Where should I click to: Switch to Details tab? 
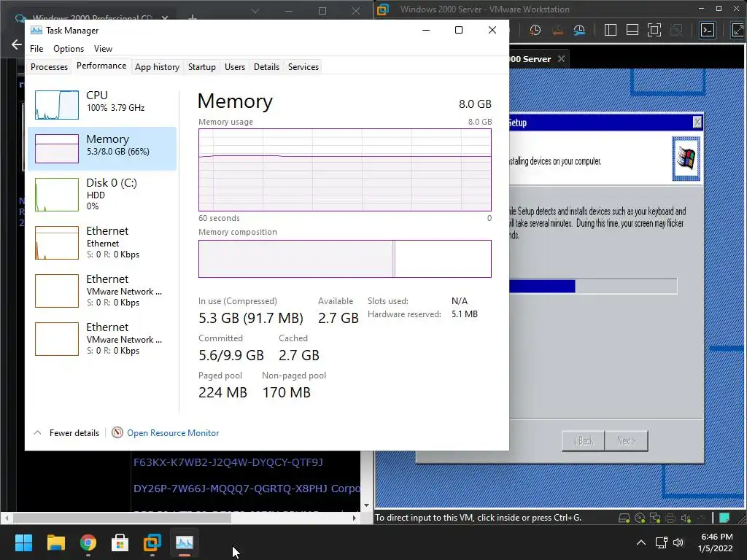(x=266, y=66)
